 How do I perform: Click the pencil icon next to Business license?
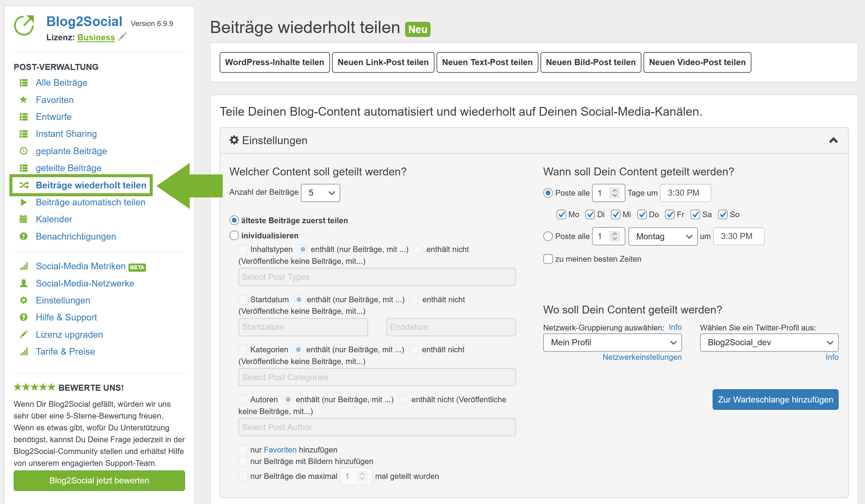click(122, 37)
